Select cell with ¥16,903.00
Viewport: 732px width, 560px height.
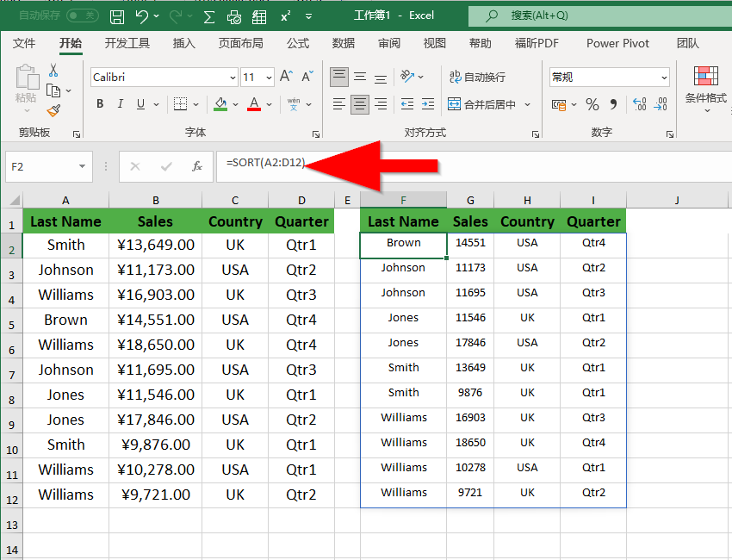[156, 296]
